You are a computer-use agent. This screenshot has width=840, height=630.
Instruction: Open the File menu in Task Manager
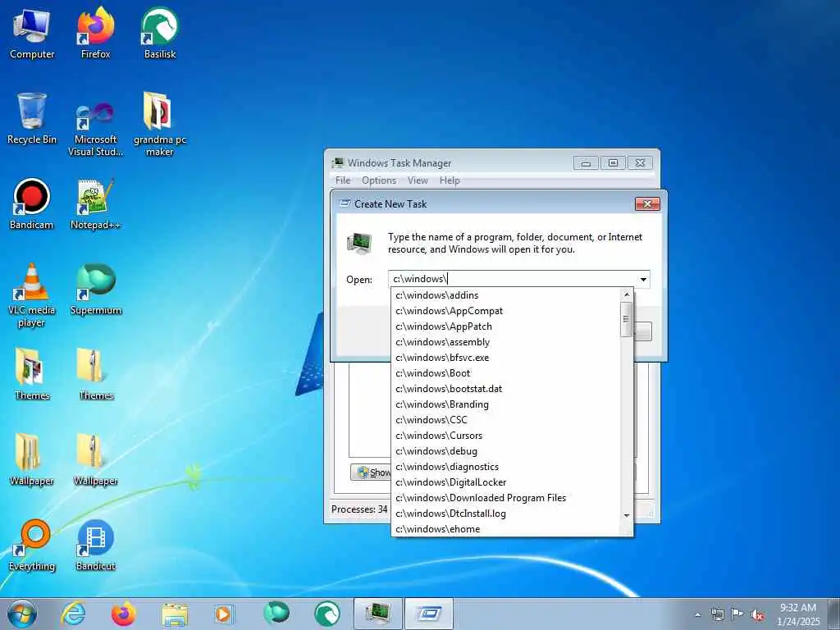[343, 180]
